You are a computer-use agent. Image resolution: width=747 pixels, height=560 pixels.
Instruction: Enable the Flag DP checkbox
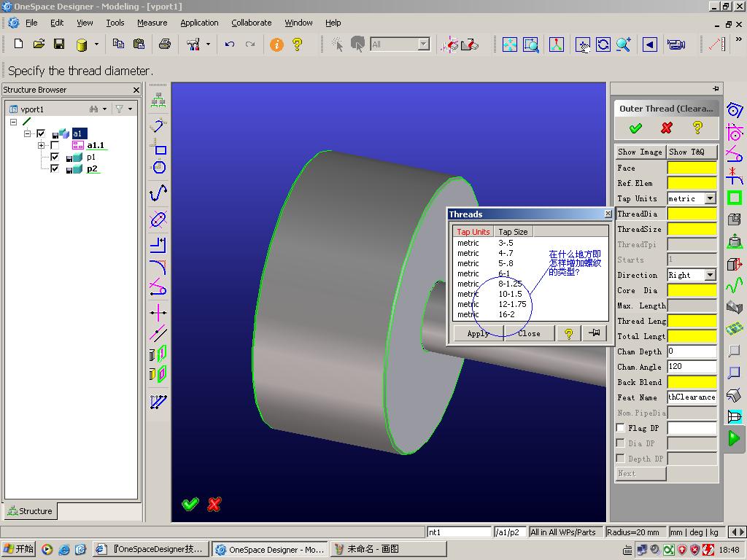click(x=620, y=427)
